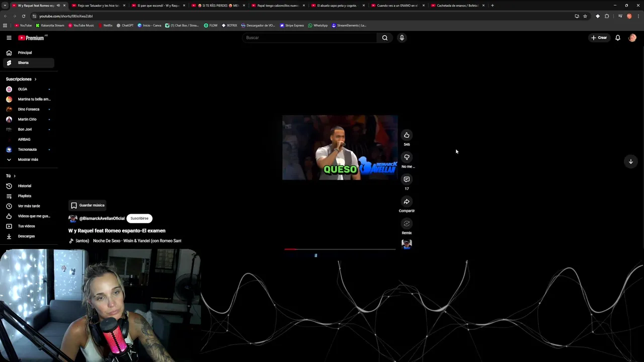
Task: Open the YouTube account avatar menu
Action: (x=632, y=38)
